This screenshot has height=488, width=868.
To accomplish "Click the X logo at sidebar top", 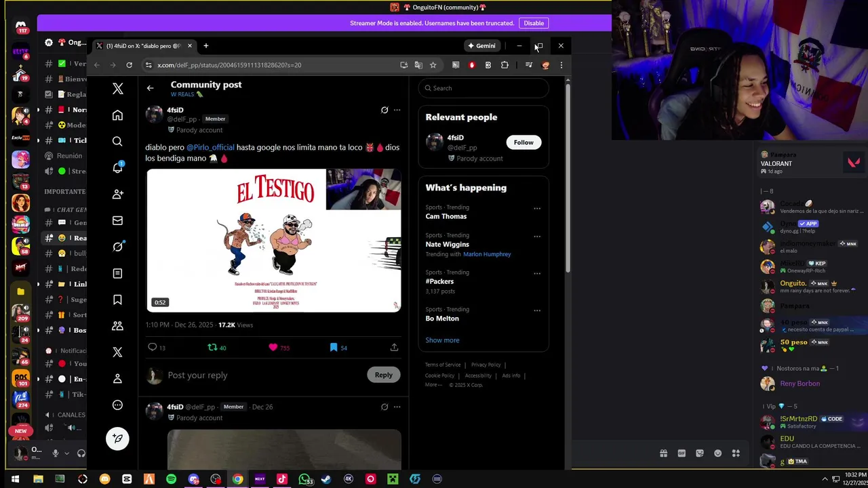I will click(117, 89).
